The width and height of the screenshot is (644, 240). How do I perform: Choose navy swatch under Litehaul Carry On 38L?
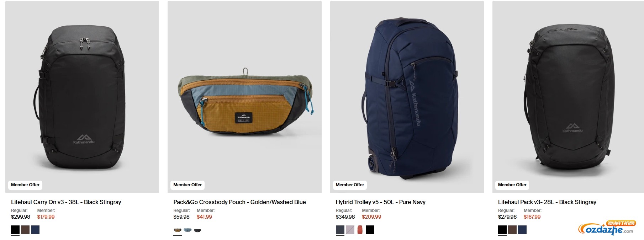click(x=35, y=230)
